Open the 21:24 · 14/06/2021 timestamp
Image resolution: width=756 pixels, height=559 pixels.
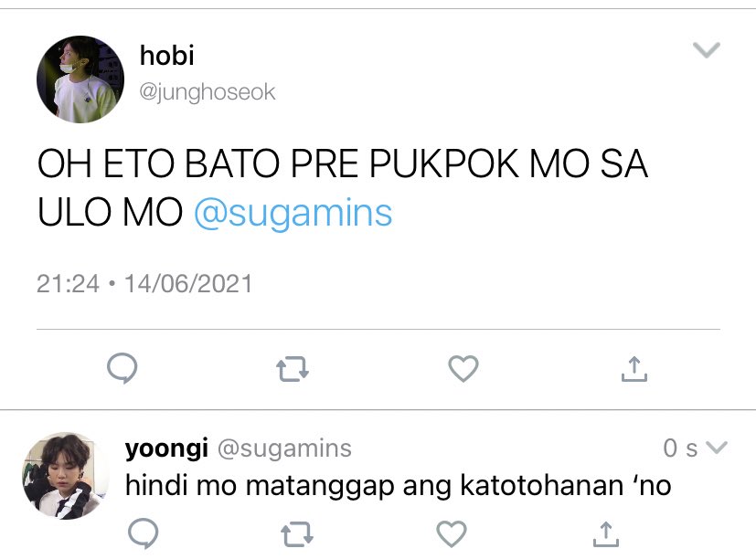pos(144,283)
